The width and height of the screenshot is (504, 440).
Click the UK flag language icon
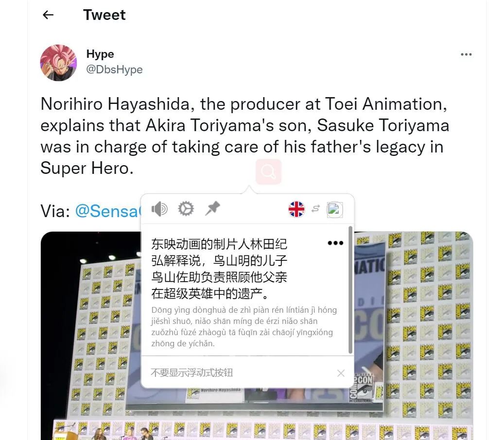tap(296, 208)
